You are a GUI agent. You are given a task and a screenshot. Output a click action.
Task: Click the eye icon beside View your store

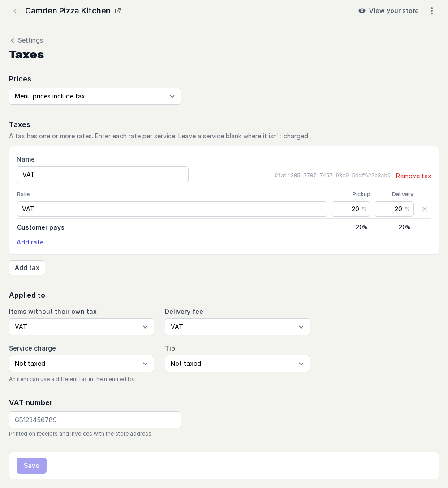(362, 11)
